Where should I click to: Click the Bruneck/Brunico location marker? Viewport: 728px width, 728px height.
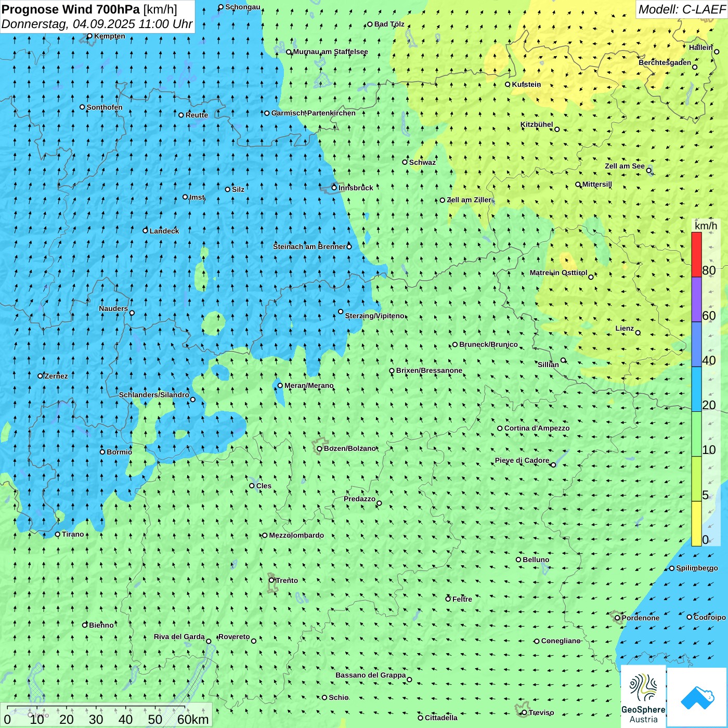coord(455,344)
